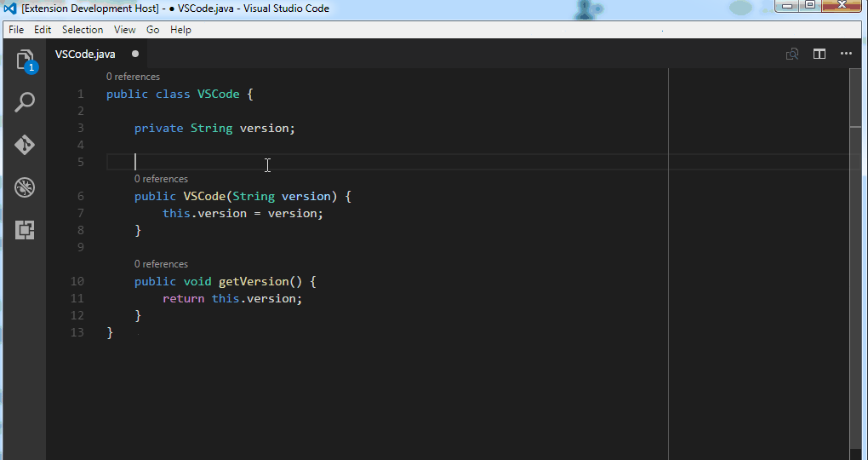Open the Selection menu
The width and height of the screenshot is (868, 460).
(83, 30)
